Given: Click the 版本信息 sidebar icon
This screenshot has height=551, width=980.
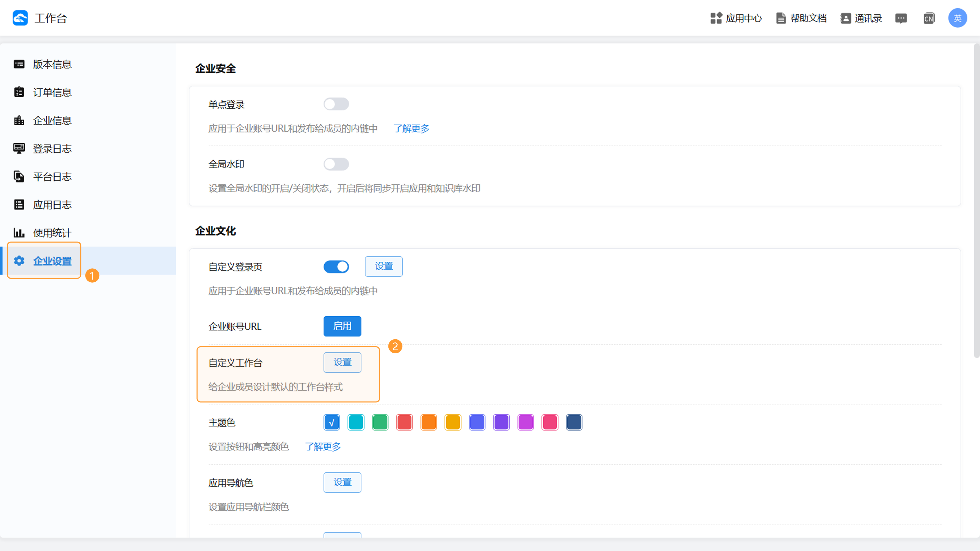Looking at the screenshot, I should (x=19, y=64).
